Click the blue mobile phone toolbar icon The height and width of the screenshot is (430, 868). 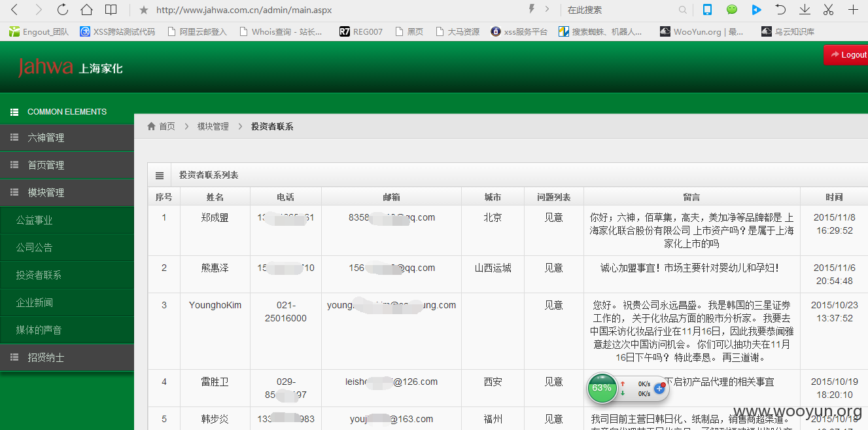pyautogui.click(x=707, y=10)
